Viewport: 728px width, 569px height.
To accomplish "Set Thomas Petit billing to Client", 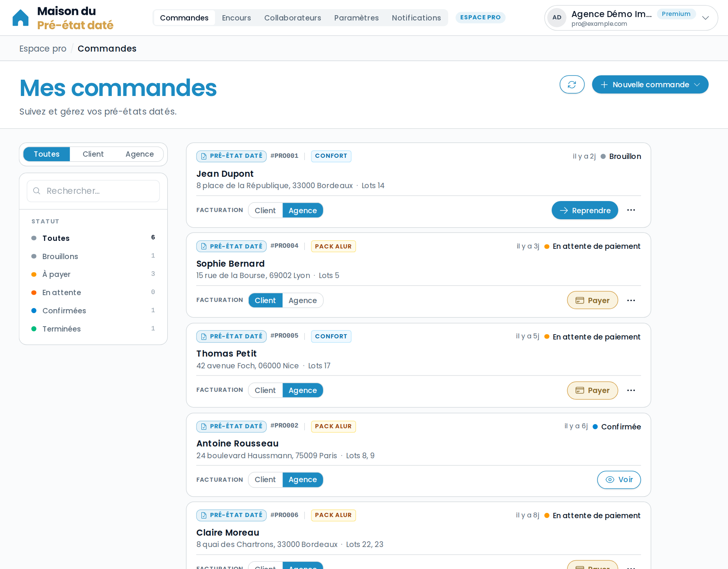I will pyautogui.click(x=265, y=390).
